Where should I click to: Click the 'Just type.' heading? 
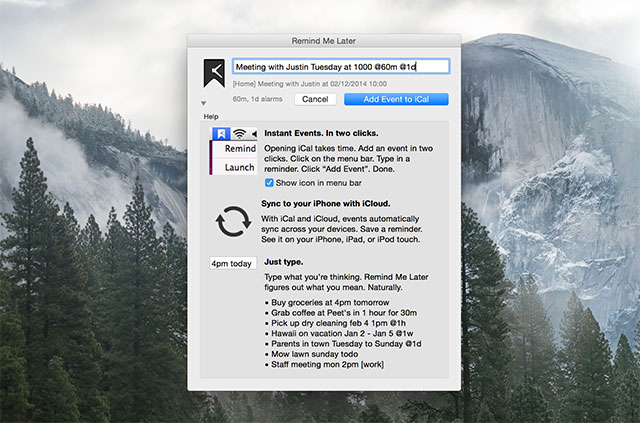click(284, 262)
